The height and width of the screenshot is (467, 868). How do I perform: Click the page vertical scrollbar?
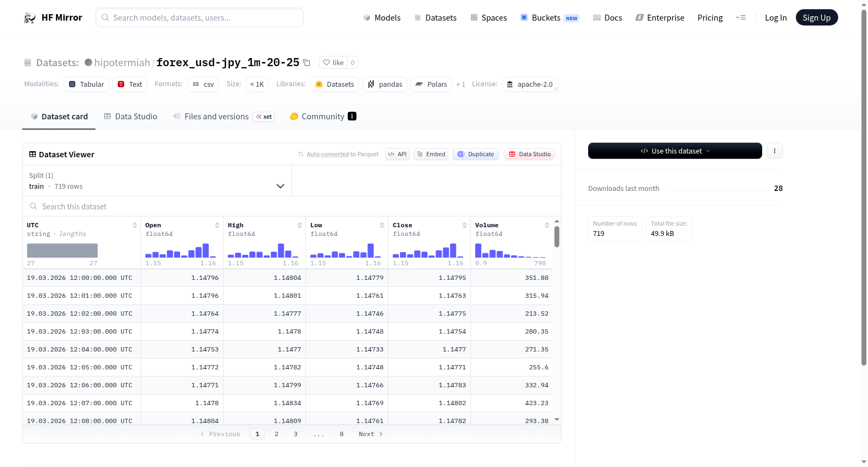click(864, 187)
